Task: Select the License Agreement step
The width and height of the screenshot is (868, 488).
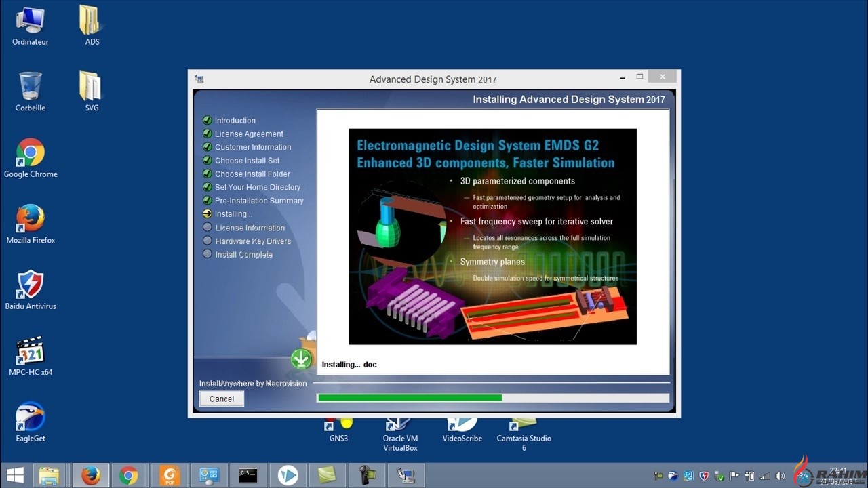Action: tap(249, 134)
